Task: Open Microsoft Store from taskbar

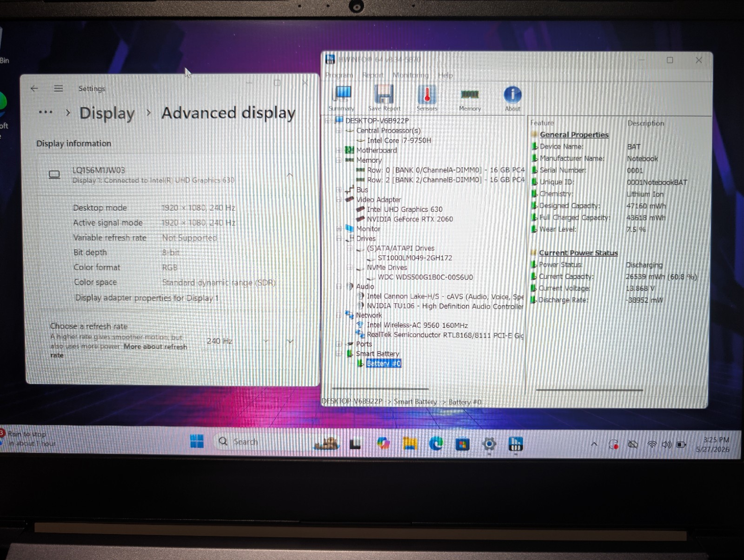Action: click(x=462, y=444)
